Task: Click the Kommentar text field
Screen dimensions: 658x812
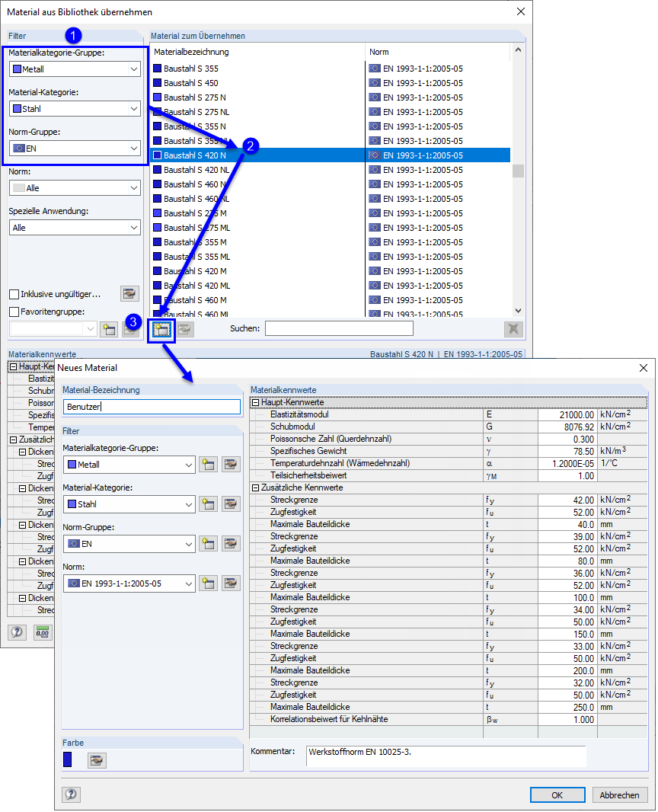Action: (x=446, y=756)
